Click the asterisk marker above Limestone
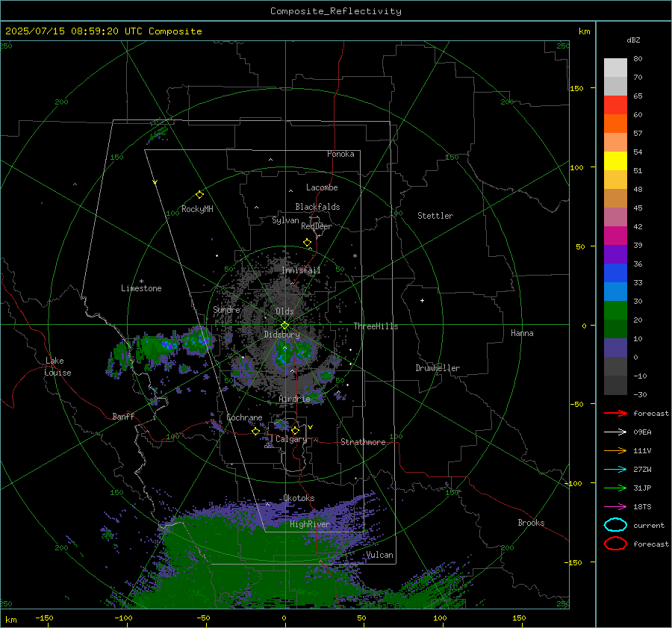This screenshot has height=628, width=672. [141, 282]
